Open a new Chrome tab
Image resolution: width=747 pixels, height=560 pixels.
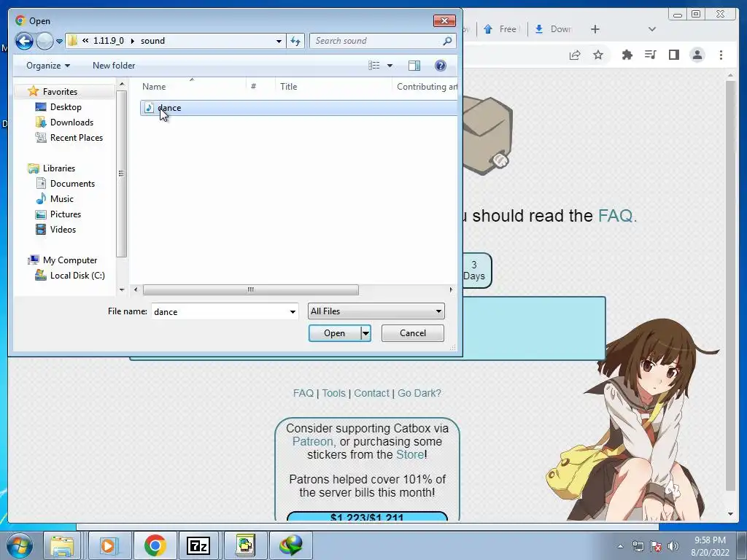[595, 29]
